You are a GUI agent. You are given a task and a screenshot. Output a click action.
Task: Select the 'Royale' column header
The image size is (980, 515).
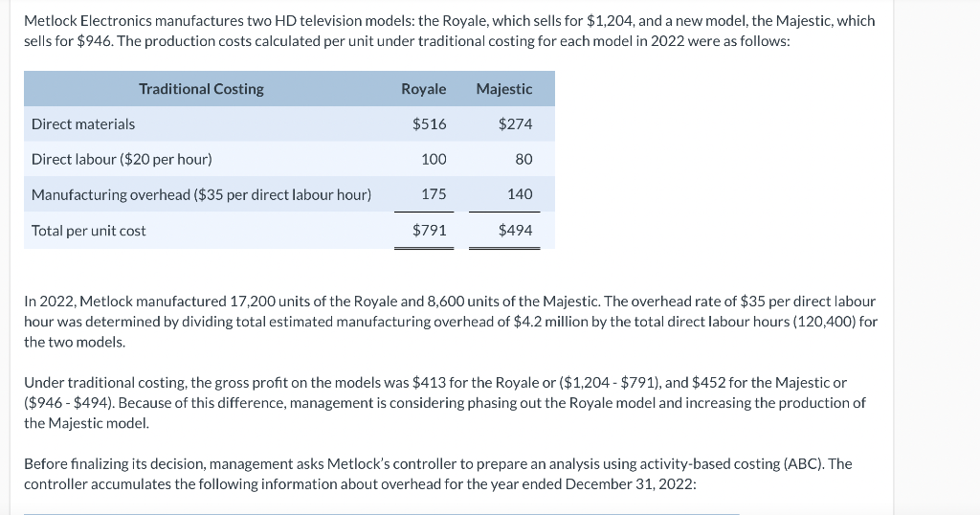coord(424,89)
